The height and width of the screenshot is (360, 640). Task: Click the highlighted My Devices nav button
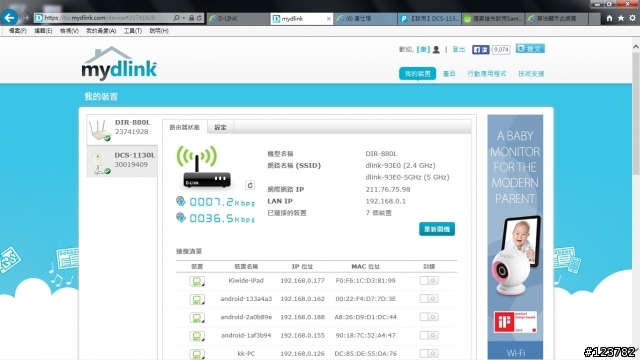(417, 74)
